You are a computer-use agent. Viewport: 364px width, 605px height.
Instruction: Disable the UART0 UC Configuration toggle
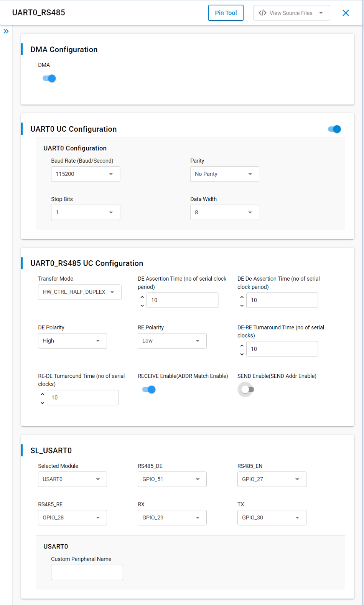click(334, 129)
